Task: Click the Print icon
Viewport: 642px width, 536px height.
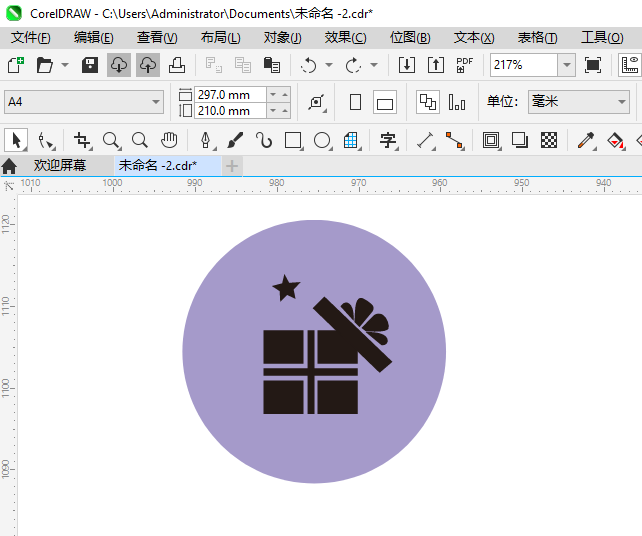Action: tap(177, 65)
